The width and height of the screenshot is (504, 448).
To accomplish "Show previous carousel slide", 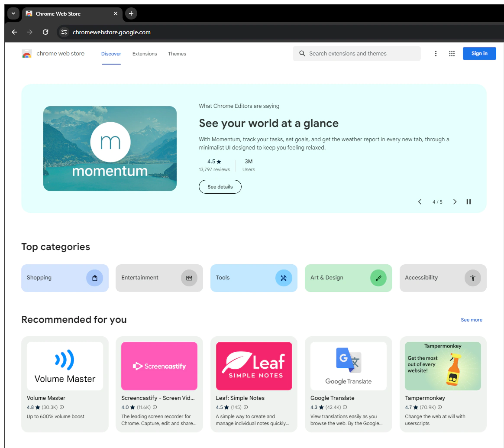I will [420, 202].
